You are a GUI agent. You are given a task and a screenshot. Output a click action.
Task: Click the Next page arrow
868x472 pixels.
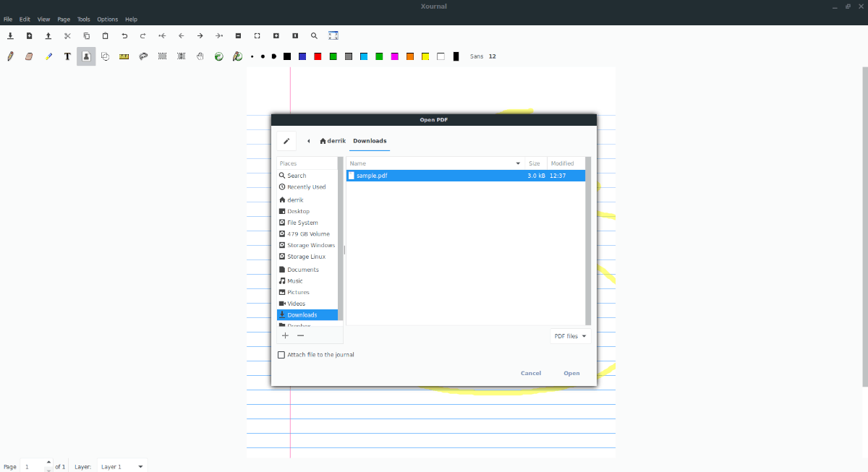click(x=200, y=35)
